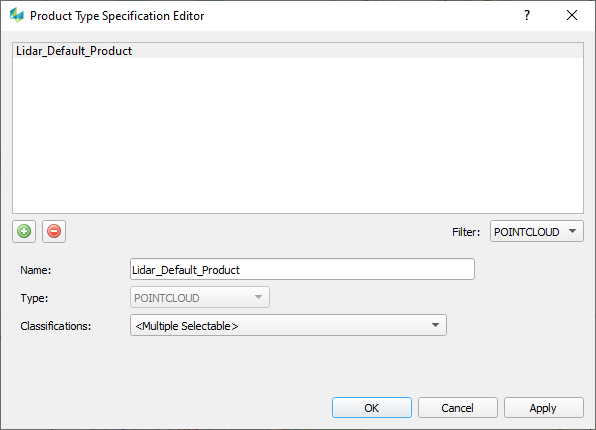Click the Classifications label
This screenshot has height=430, width=596.
click(56, 326)
